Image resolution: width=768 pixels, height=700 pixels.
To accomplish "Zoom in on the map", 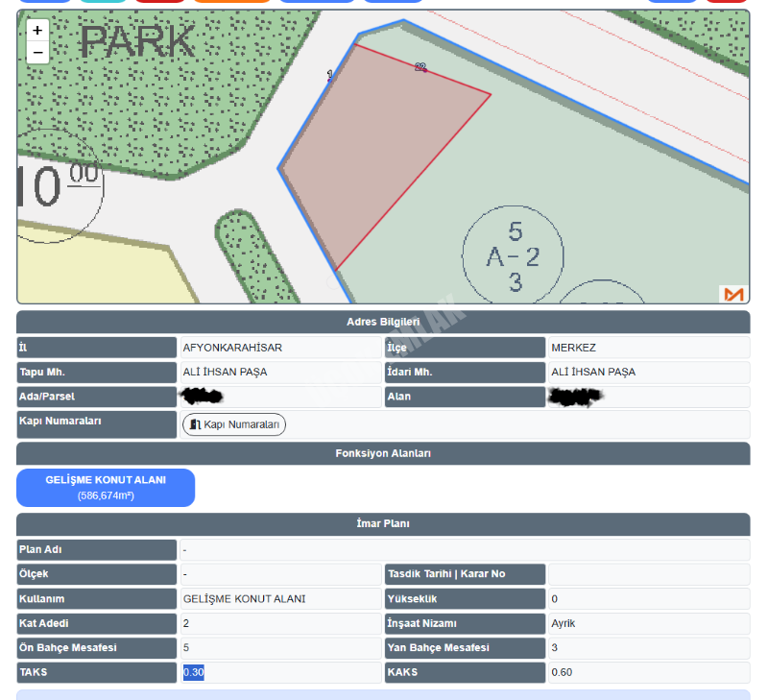I will [x=37, y=31].
